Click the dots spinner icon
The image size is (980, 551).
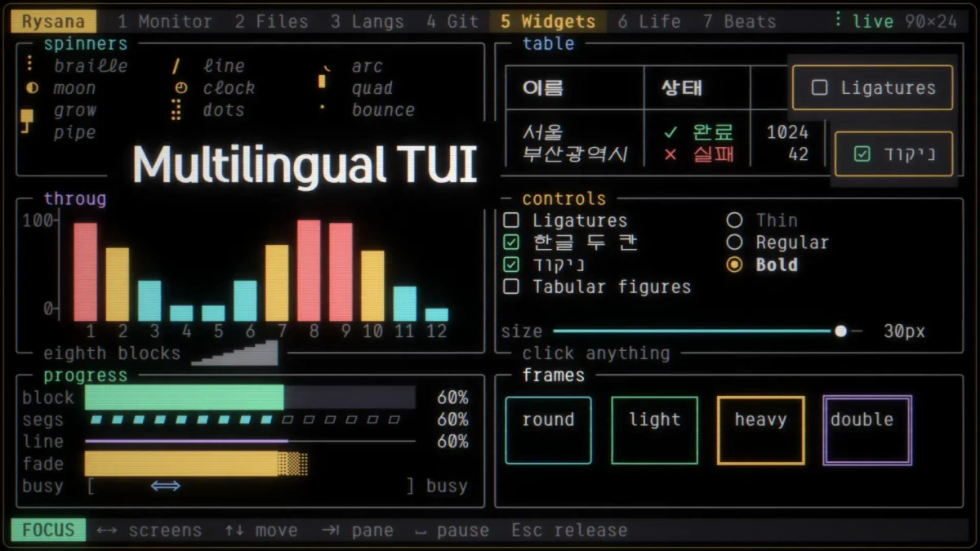click(176, 110)
